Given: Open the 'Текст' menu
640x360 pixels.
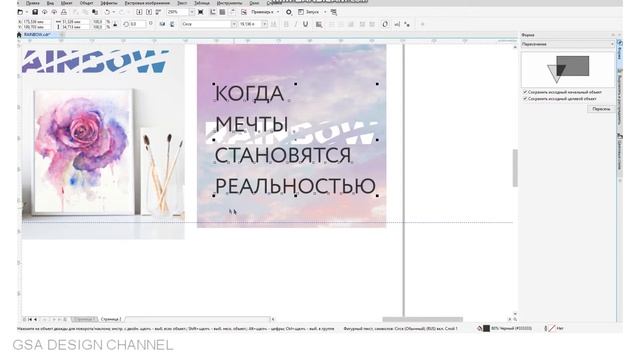Looking at the screenshot, I should [182, 3].
